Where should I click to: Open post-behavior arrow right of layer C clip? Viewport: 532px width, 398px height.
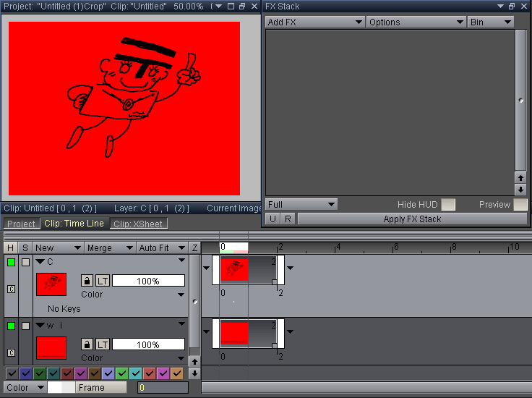coord(290,268)
